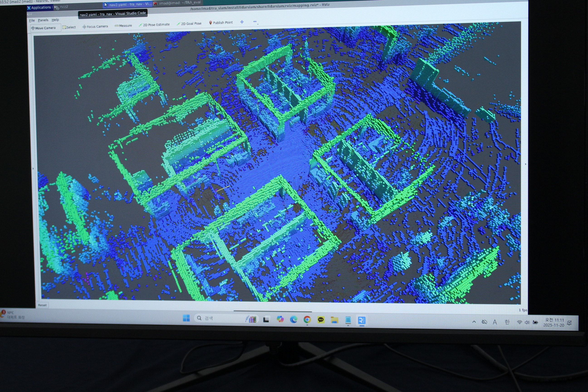Open the minus remove-tool dropdown
This screenshot has width=588, height=392.
[255, 22]
